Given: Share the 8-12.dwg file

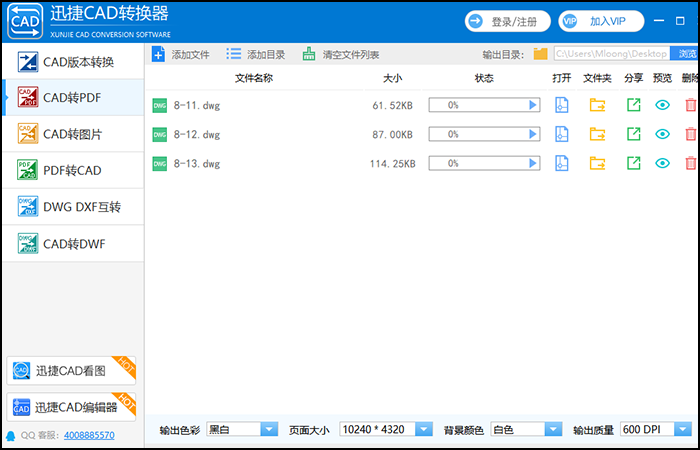Looking at the screenshot, I should pos(633,134).
